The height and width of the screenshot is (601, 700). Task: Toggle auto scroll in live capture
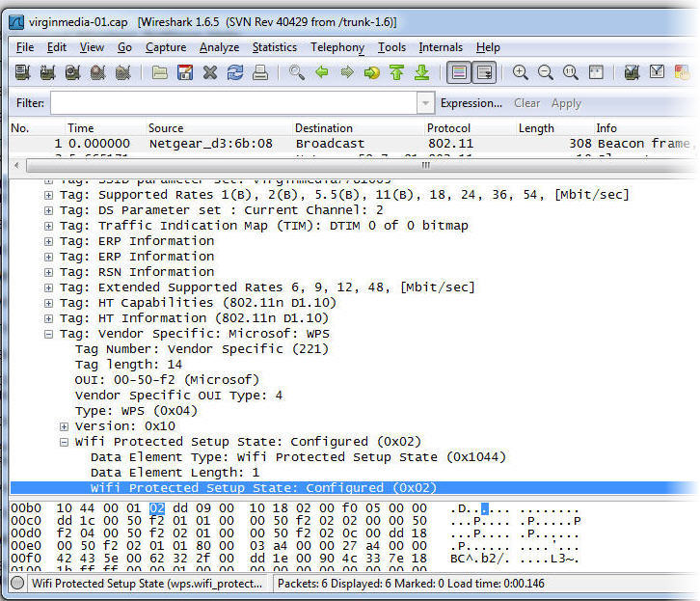pos(484,72)
